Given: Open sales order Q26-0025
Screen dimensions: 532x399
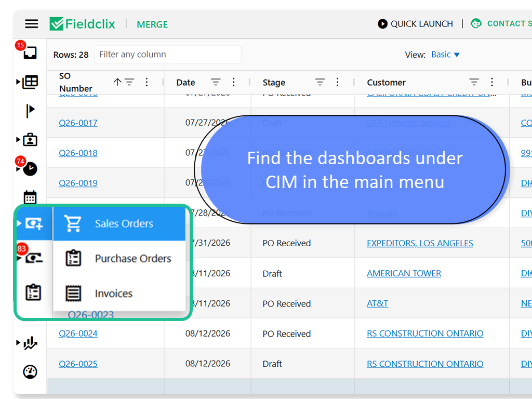Looking at the screenshot, I should 78,364.
